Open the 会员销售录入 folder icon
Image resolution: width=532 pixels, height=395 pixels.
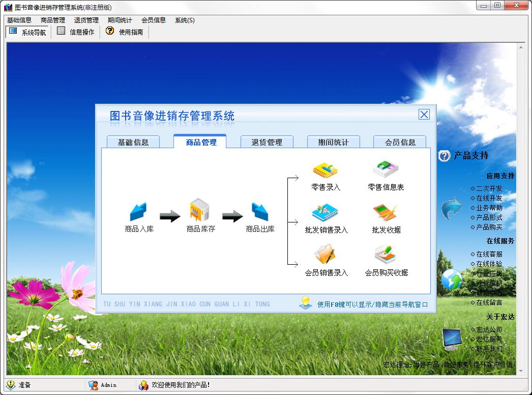point(324,254)
